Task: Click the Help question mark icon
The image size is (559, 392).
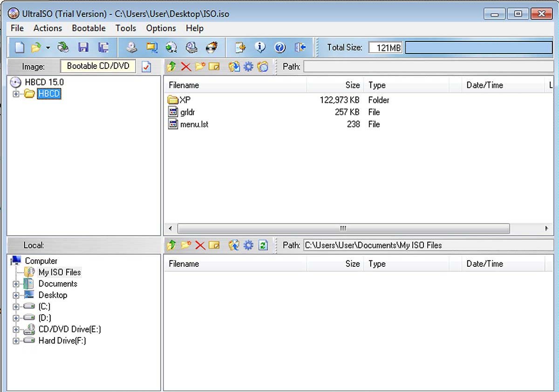Action: [280, 47]
